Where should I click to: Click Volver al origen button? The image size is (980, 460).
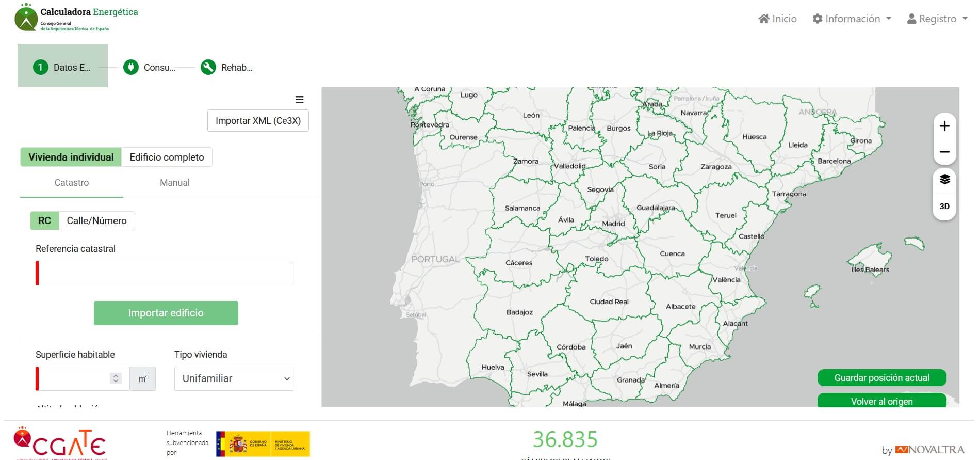click(x=881, y=401)
